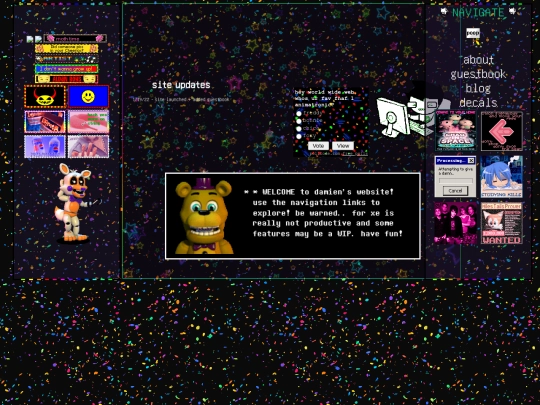Click the Pepsi cans stamp
This screenshot has height=405, width=540.
[x=45, y=146]
